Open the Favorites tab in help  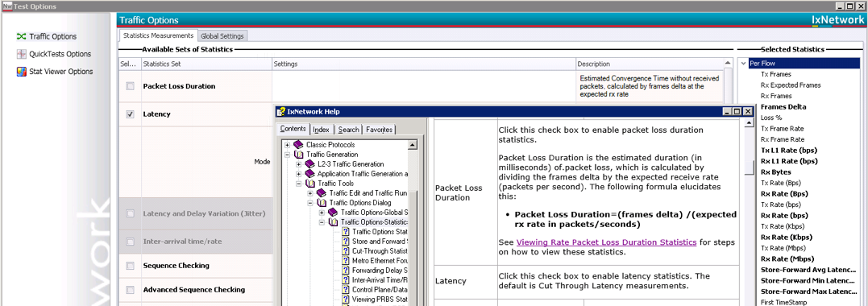point(380,130)
